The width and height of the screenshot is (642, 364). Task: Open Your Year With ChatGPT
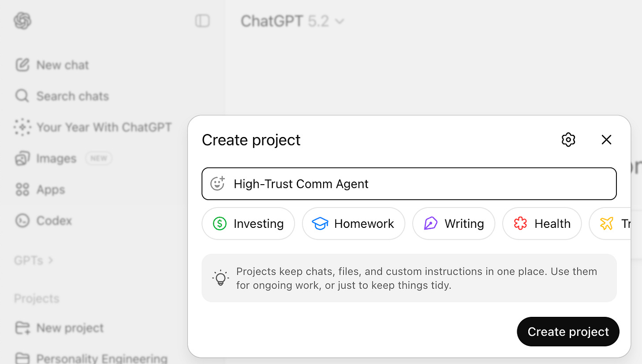pyautogui.click(x=104, y=127)
